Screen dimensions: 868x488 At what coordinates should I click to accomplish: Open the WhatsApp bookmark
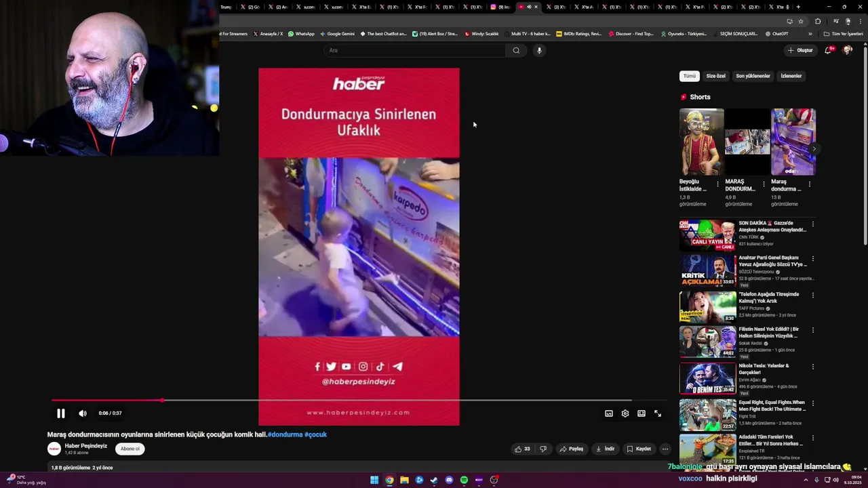point(301,34)
